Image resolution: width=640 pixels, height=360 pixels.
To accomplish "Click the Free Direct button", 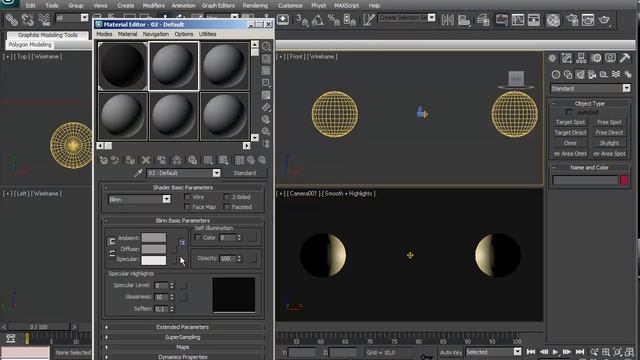I will (609, 133).
